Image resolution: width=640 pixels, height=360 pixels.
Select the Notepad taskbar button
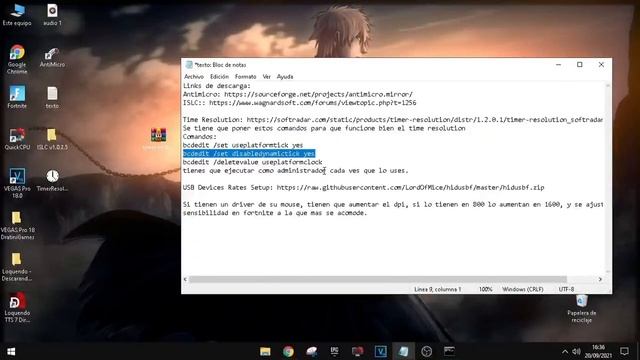pyautogui.click(x=403, y=351)
